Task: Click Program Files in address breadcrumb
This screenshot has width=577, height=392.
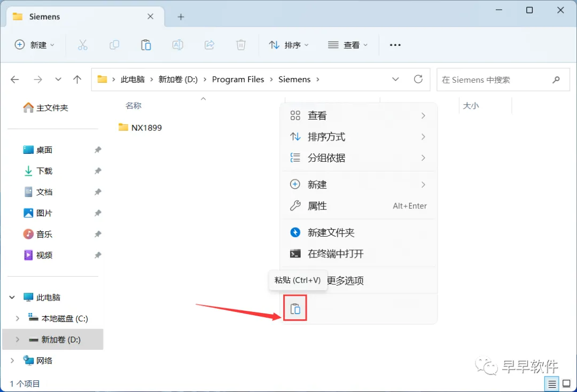Action: coord(238,80)
